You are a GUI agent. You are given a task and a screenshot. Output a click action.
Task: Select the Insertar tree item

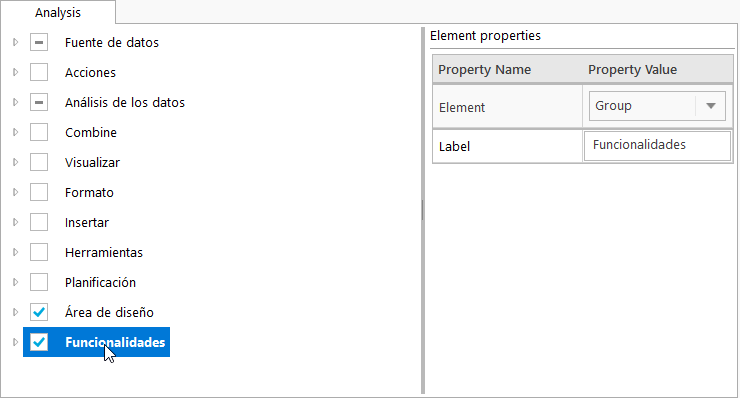87,222
